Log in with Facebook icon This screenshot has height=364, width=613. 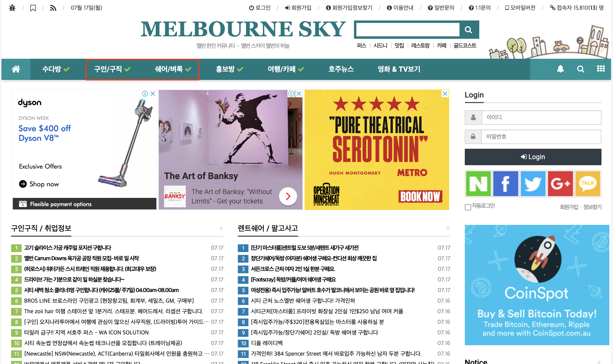click(x=506, y=184)
